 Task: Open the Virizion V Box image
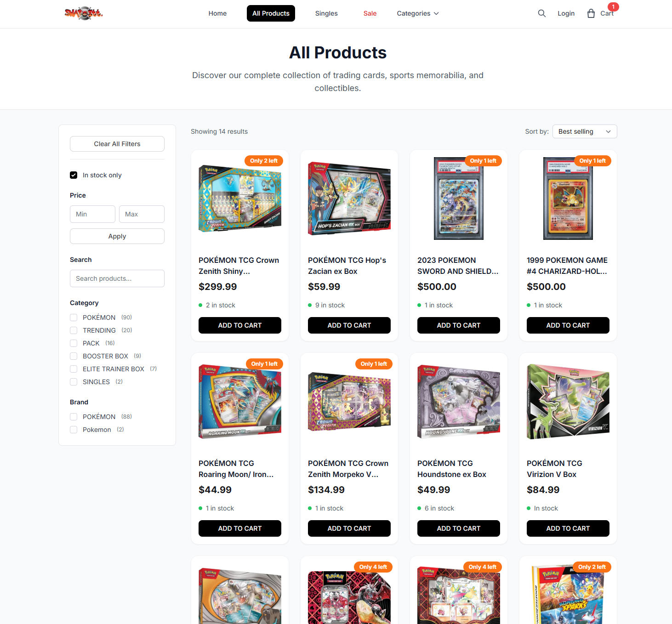click(568, 402)
